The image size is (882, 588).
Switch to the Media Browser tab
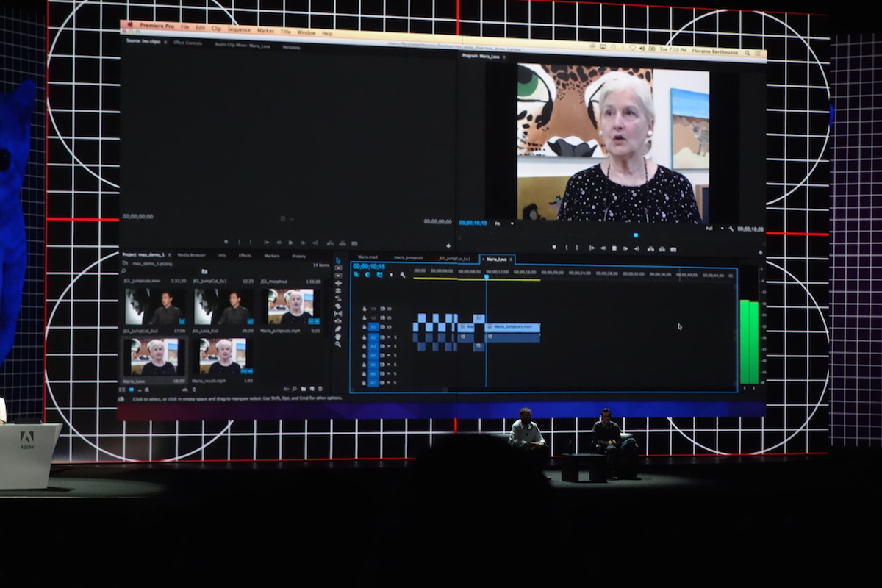tap(191, 255)
